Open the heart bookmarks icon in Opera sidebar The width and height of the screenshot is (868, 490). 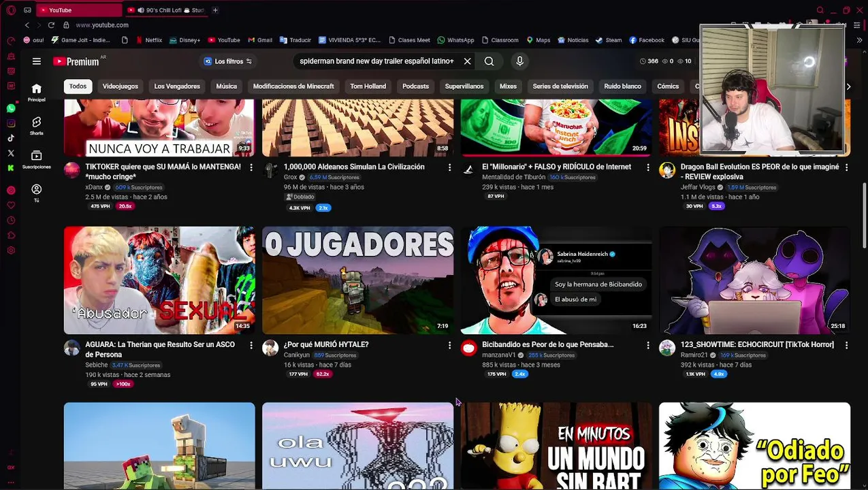(x=11, y=205)
